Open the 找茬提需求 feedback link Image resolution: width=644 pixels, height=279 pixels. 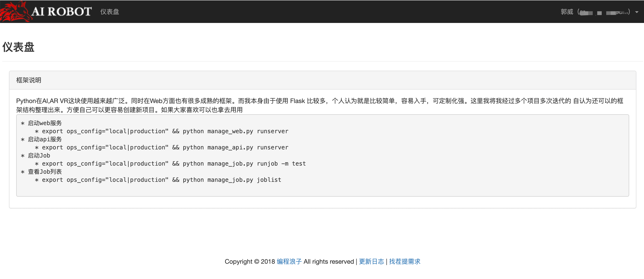[x=405, y=261]
